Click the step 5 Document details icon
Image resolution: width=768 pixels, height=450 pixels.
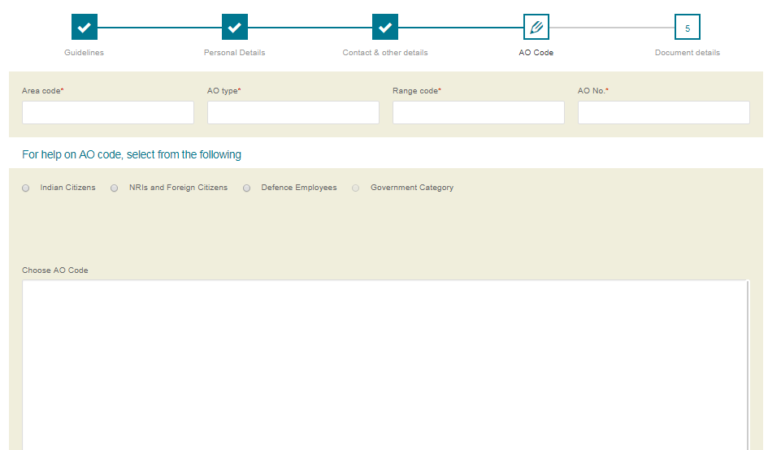point(687,27)
